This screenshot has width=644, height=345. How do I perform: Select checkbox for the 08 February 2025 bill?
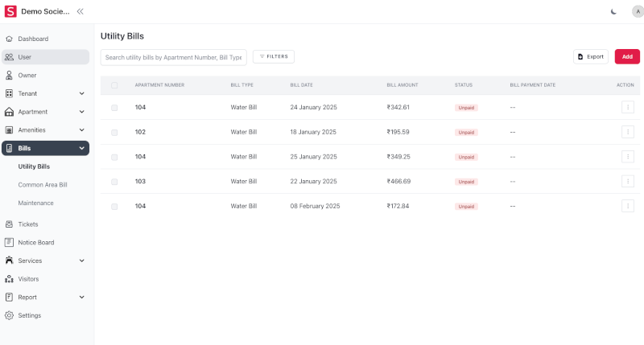114,207
